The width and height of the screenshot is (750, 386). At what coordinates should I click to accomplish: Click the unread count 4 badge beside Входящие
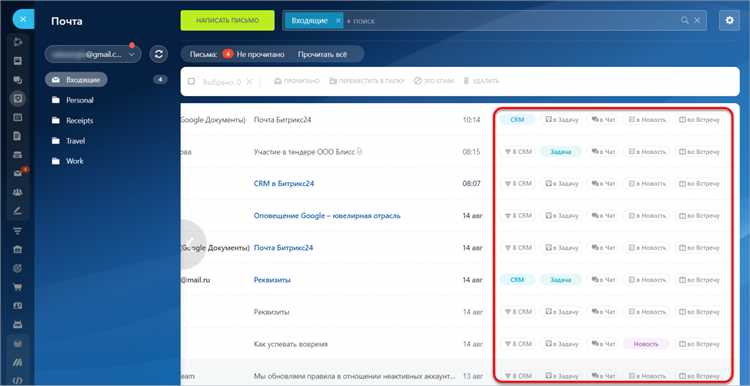coord(160,80)
